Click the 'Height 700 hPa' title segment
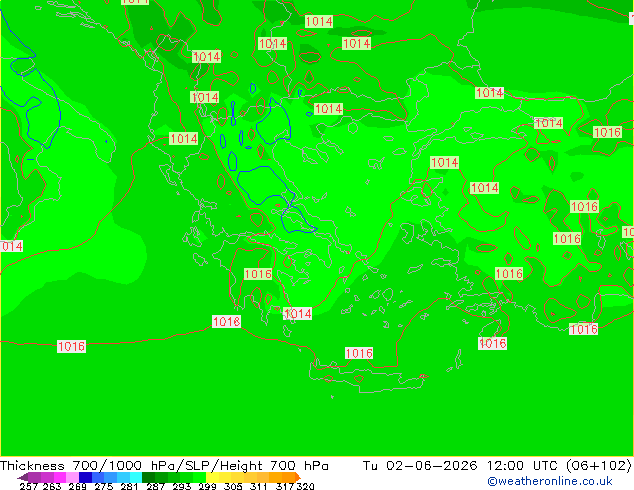 click(275, 466)
